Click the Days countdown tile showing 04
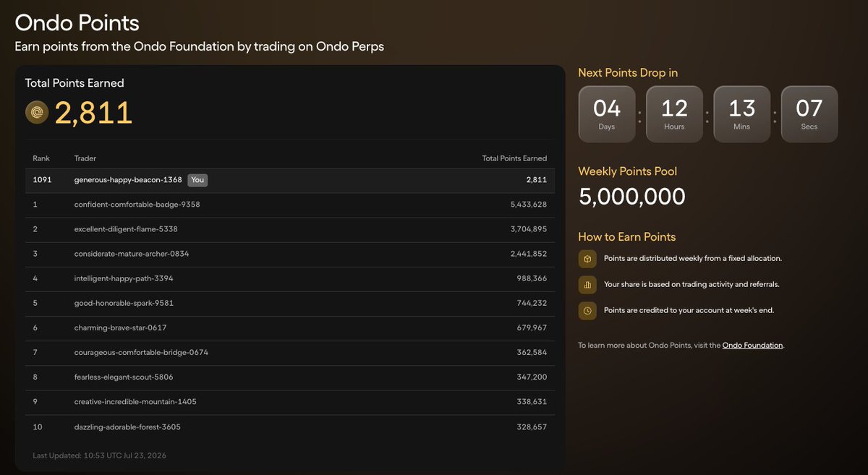 pyautogui.click(x=607, y=114)
